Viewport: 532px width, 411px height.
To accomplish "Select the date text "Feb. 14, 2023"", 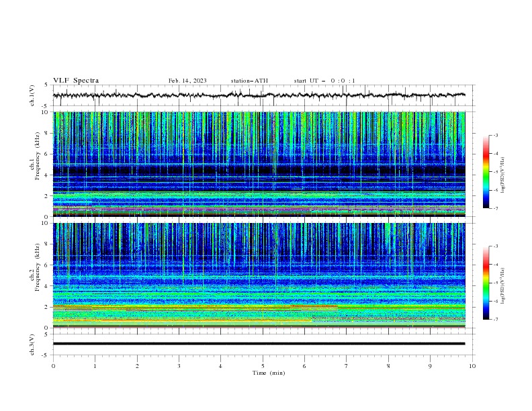I will point(187,81).
